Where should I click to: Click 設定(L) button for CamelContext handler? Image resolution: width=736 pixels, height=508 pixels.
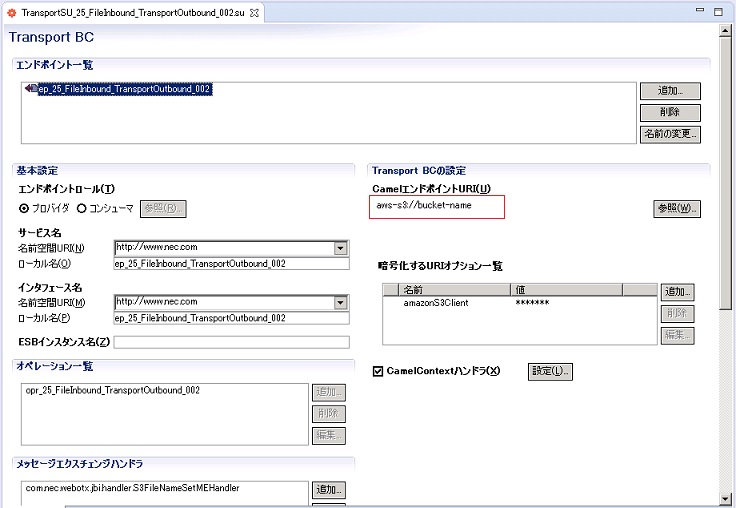550,371
